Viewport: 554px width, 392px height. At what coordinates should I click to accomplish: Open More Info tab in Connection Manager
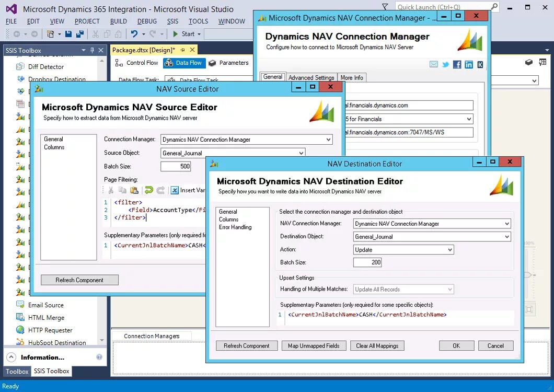pos(352,77)
